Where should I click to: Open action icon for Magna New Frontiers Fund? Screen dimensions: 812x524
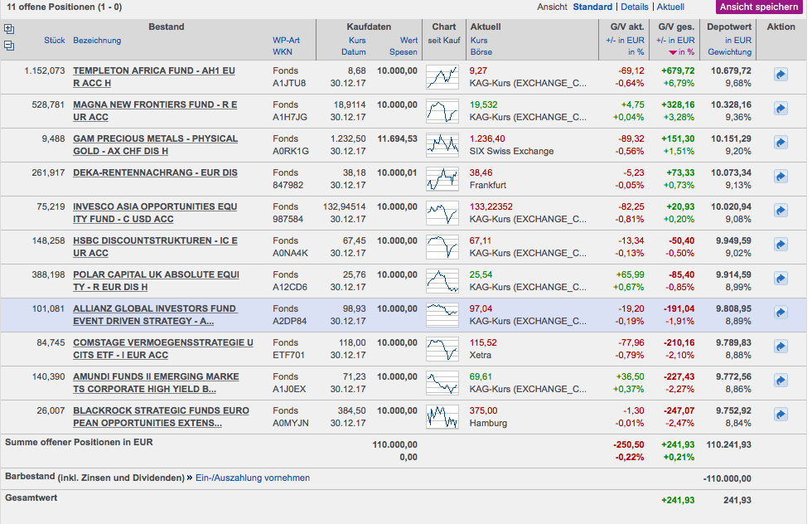click(781, 109)
